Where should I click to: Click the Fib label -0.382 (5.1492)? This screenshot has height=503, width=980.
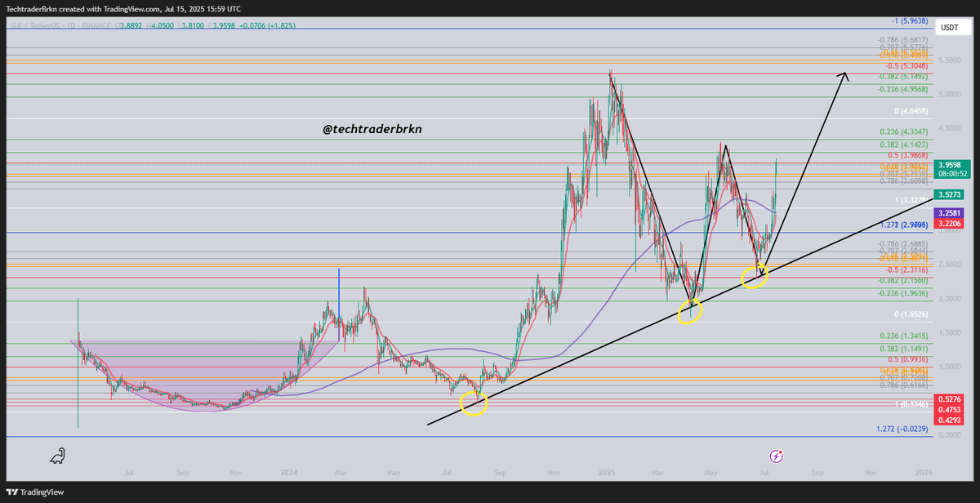pyautogui.click(x=905, y=76)
